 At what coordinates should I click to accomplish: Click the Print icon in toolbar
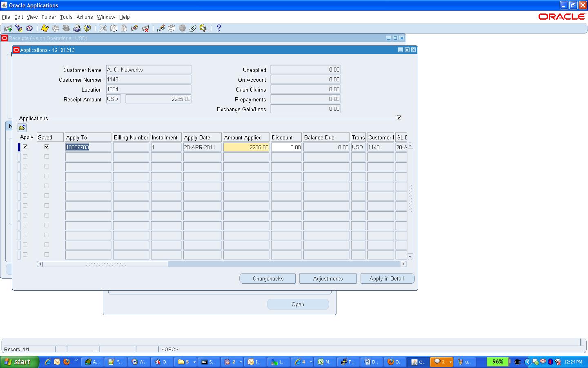(x=77, y=28)
